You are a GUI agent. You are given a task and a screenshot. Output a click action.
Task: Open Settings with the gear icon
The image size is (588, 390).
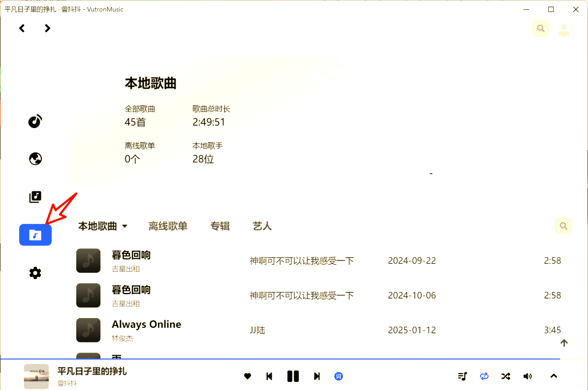pyautogui.click(x=35, y=272)
